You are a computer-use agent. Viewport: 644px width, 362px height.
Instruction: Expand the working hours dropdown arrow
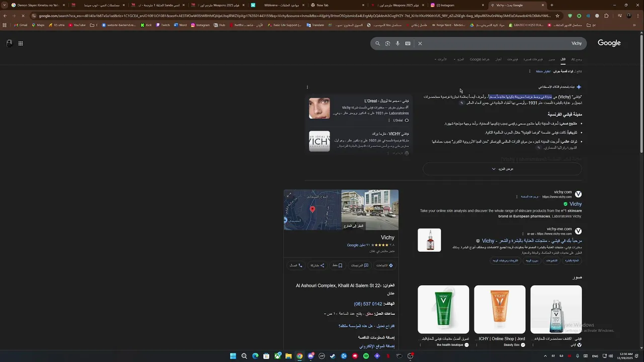pyautogui.click(x=325, y=314)
